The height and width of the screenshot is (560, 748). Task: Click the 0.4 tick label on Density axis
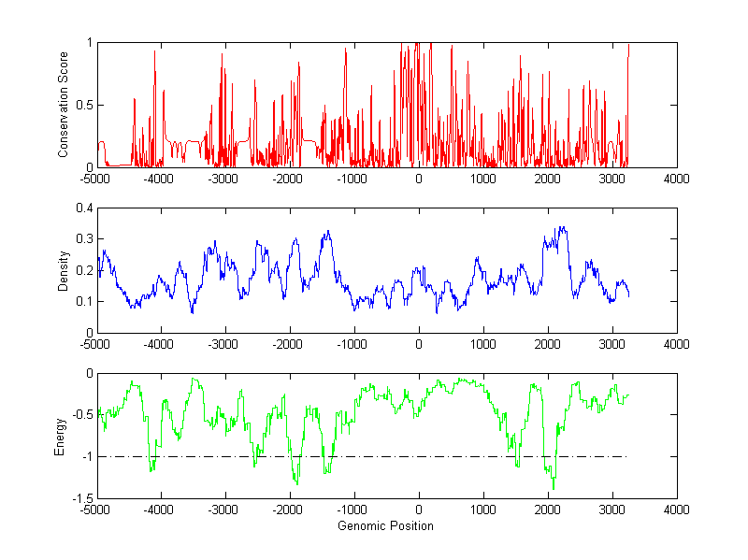[81, 208]
